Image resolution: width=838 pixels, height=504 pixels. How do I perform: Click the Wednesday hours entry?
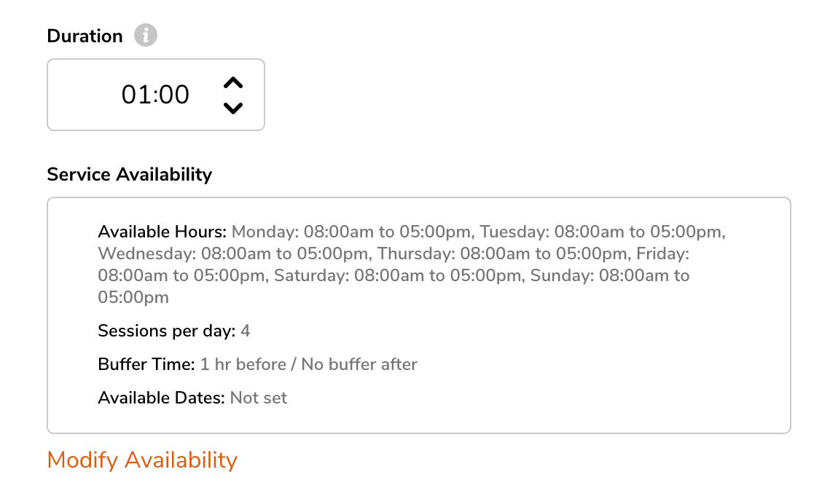coord(235,253)
